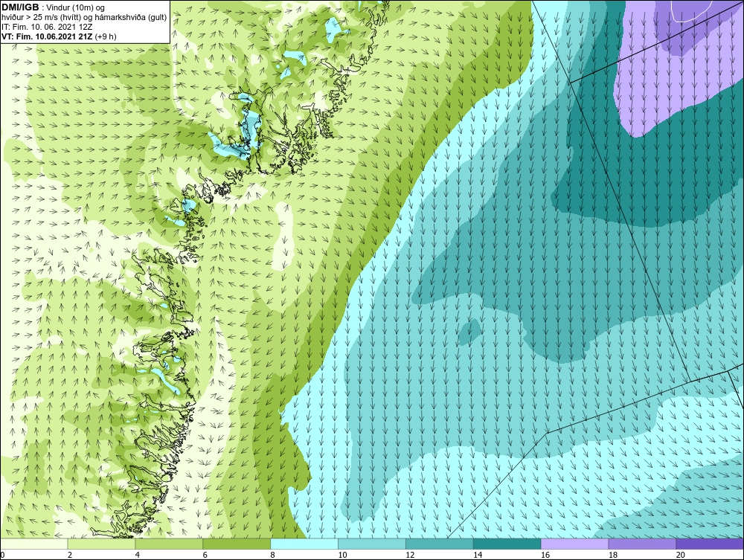Click the legend scale label 2

[70, 555]
